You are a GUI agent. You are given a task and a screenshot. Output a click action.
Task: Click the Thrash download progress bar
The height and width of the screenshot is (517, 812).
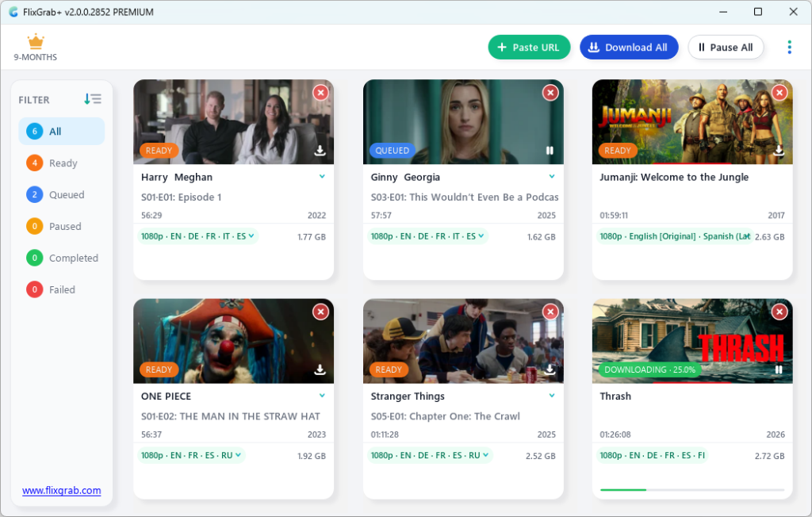(691, 490)
